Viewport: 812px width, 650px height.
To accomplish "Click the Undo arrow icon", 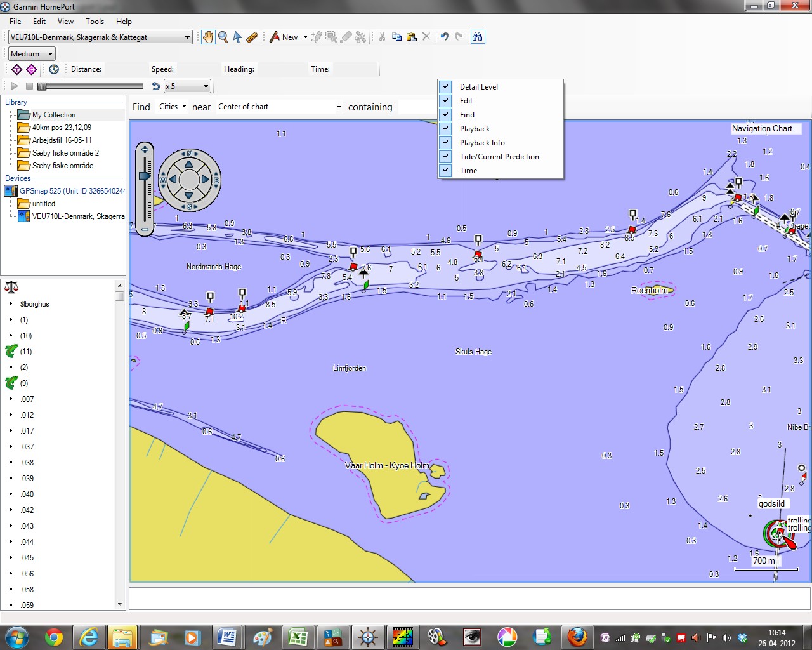I will 444,37.
